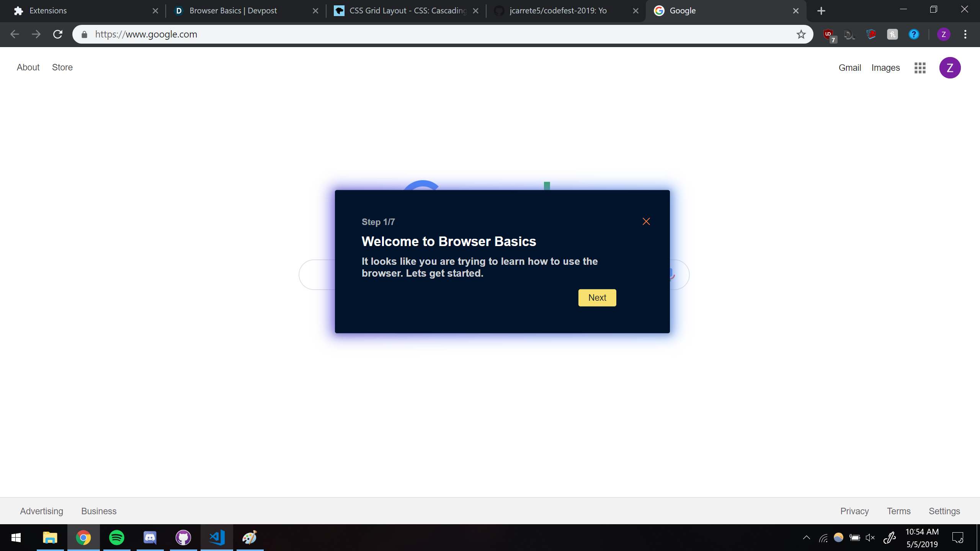
Task: Click the uBlock Origin extension icon
Action: [x=828, y=34]
